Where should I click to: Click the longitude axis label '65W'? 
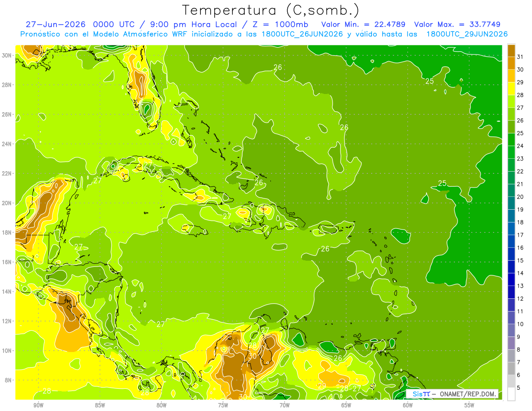pos(346,405)
